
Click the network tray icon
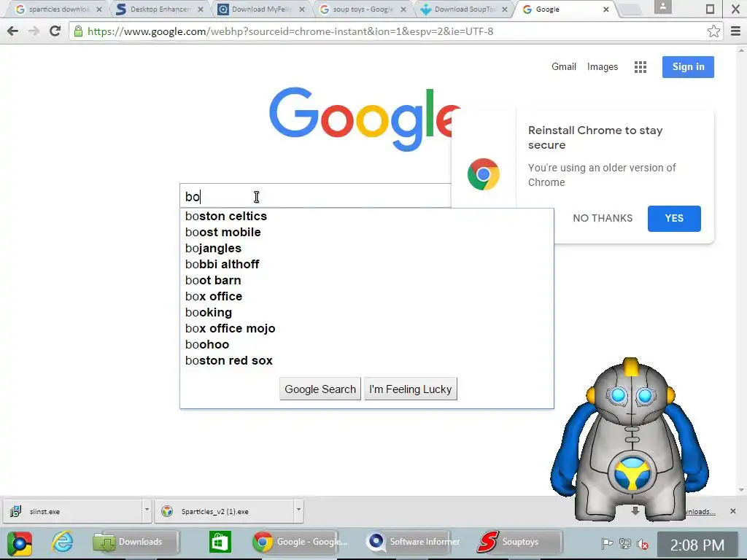point(624,543)
